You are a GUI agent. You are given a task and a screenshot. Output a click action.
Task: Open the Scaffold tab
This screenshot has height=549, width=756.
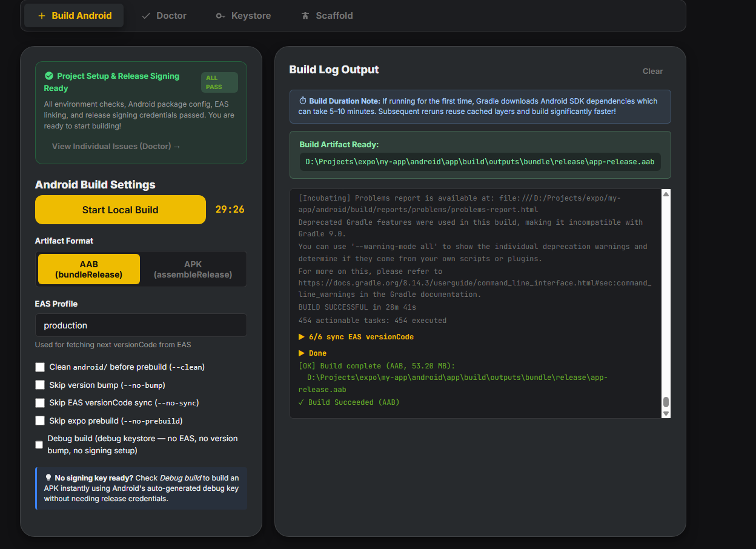pyautogui.click(x=327, y=16)
